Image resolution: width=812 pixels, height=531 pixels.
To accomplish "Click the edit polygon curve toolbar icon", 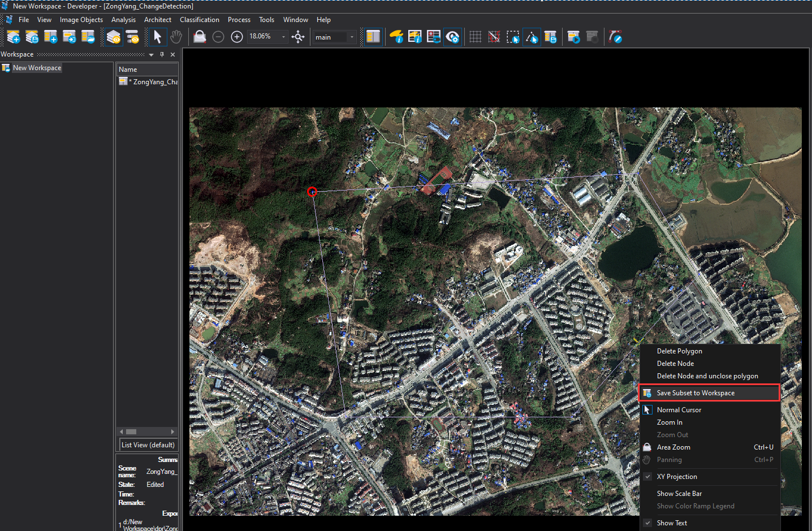I will 615,37.
